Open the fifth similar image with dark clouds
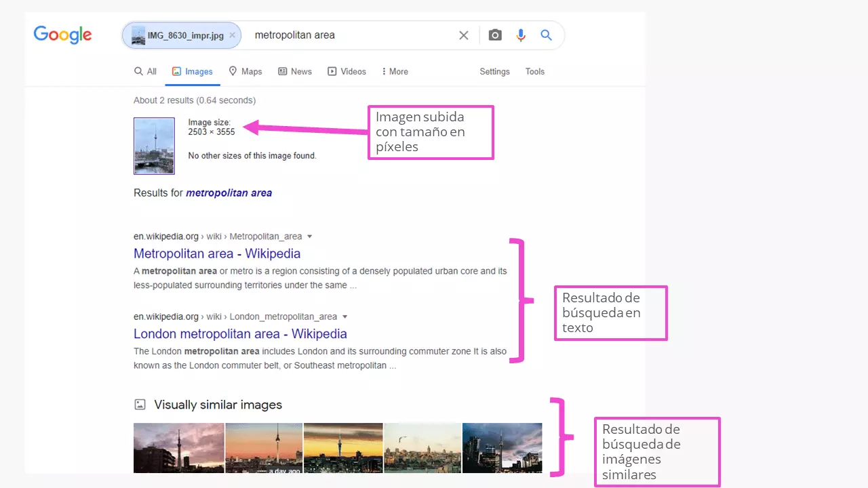This screenshot has height=488, width=868. tap(502, 448)
